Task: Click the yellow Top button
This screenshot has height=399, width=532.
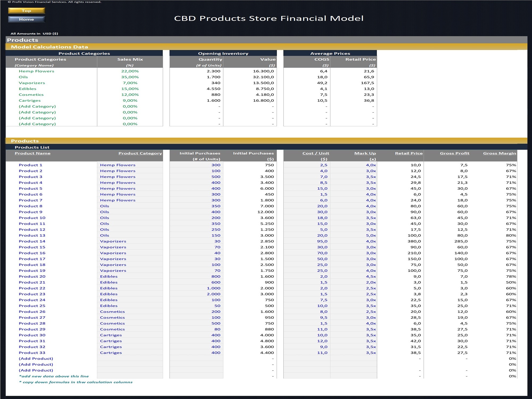Action: click(x=27, y=11)
